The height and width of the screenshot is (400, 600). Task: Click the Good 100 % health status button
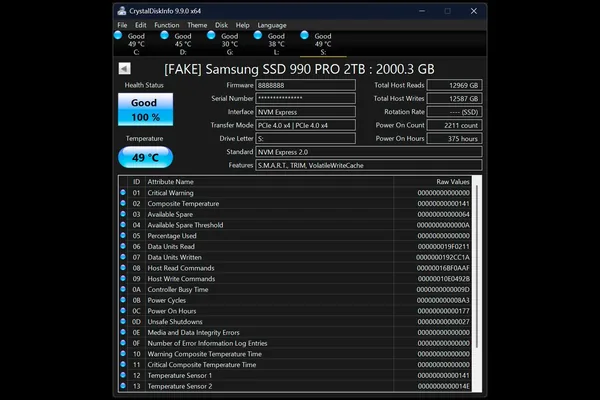(145, 109)
